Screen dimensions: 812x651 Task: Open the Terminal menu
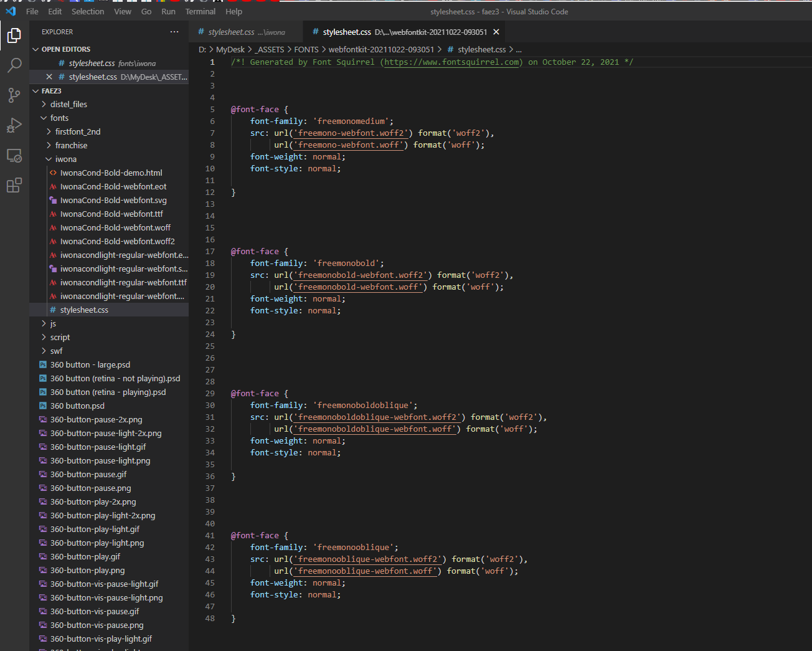(x=200, y=11)
